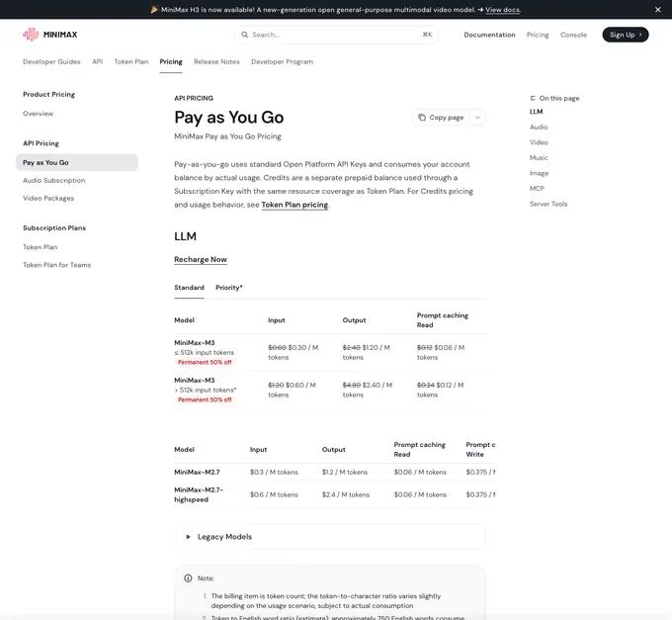Switch to API tab
Screen dimensions: 672x620
[x=97, y=61]
